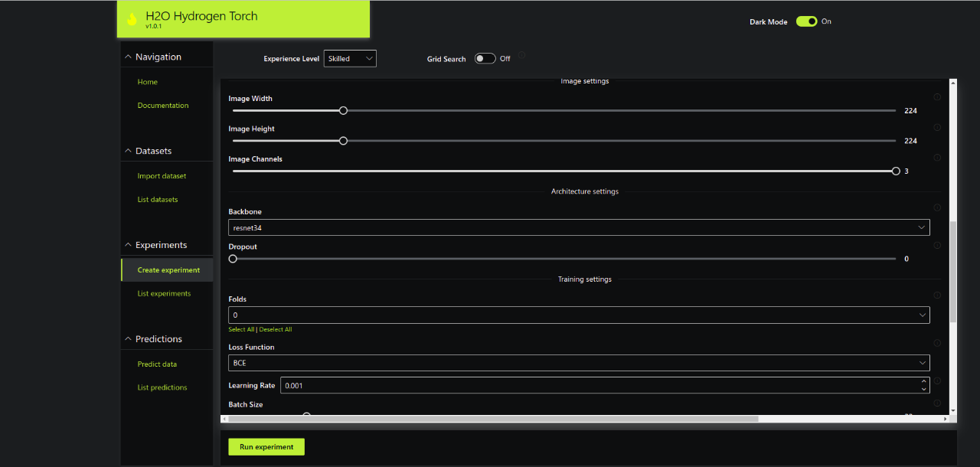Click the Deselect All link under Folds
Image resolution: width=980 pixels, height=467 pixels.
tap(276, 330)
